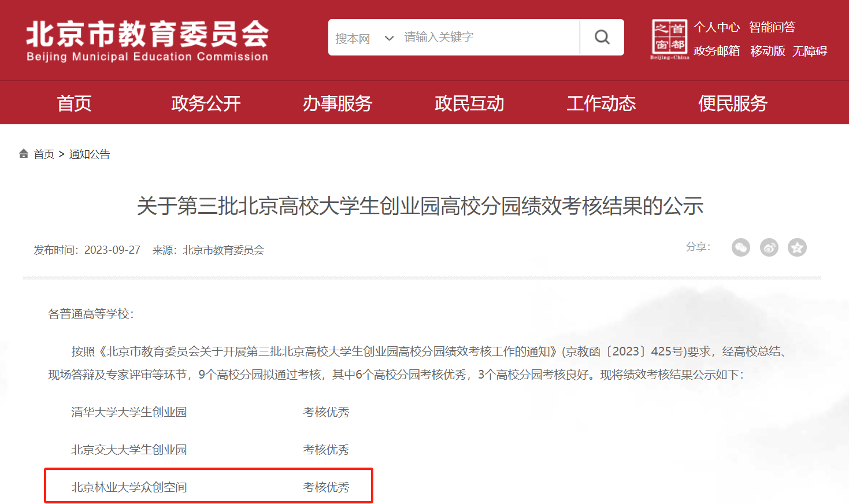Click the home icon in breadcrumb

24,154
